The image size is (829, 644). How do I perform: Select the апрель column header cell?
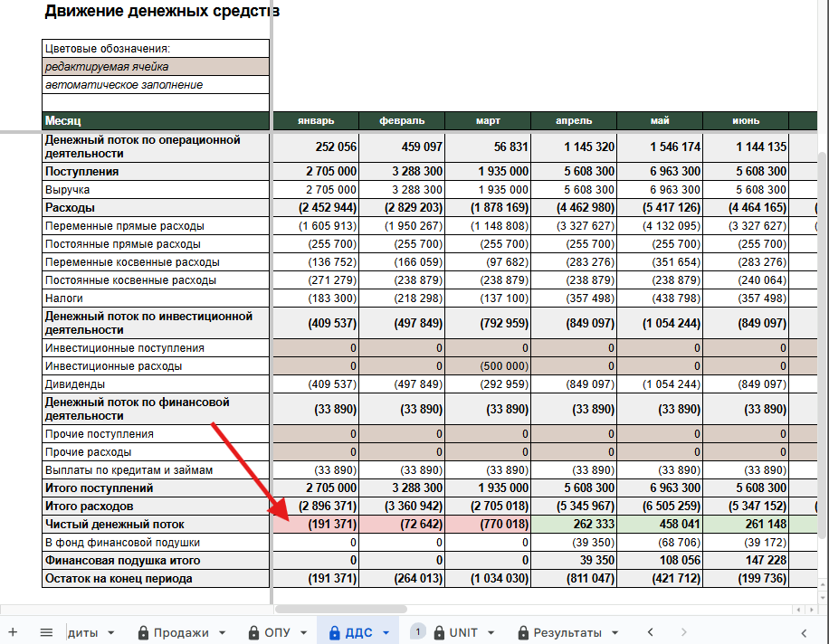[x=574, y=120]
